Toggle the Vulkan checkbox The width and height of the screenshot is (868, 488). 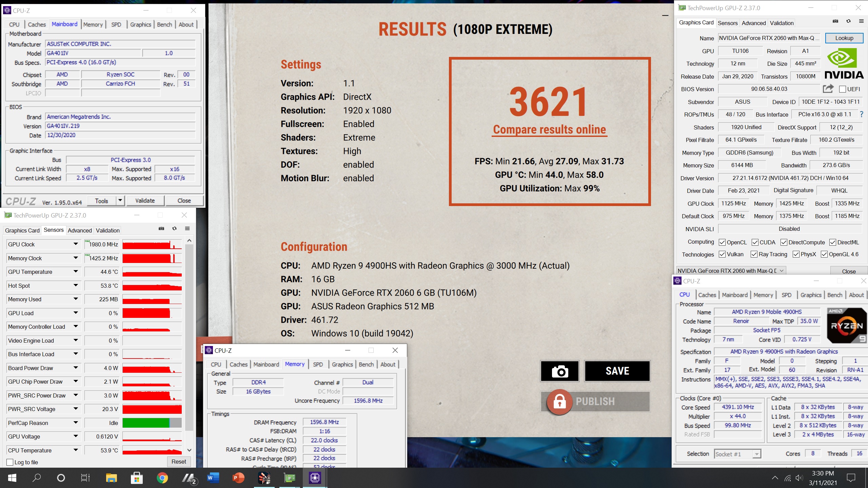(722, 254)
